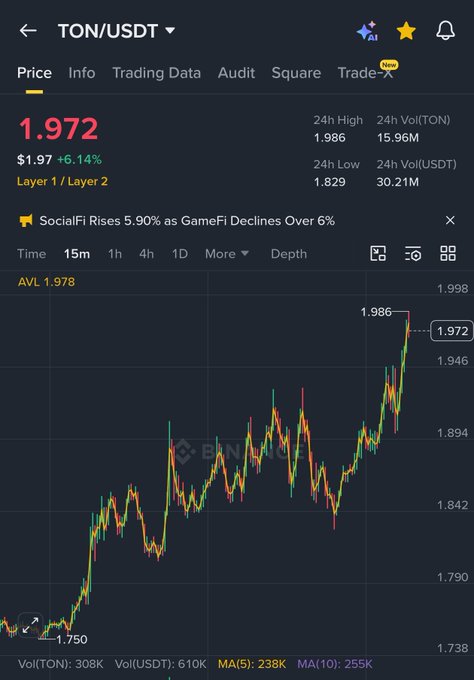Open the grid layout icon
Viewport: 474px width, 680px height.
[x=448, y=253]
